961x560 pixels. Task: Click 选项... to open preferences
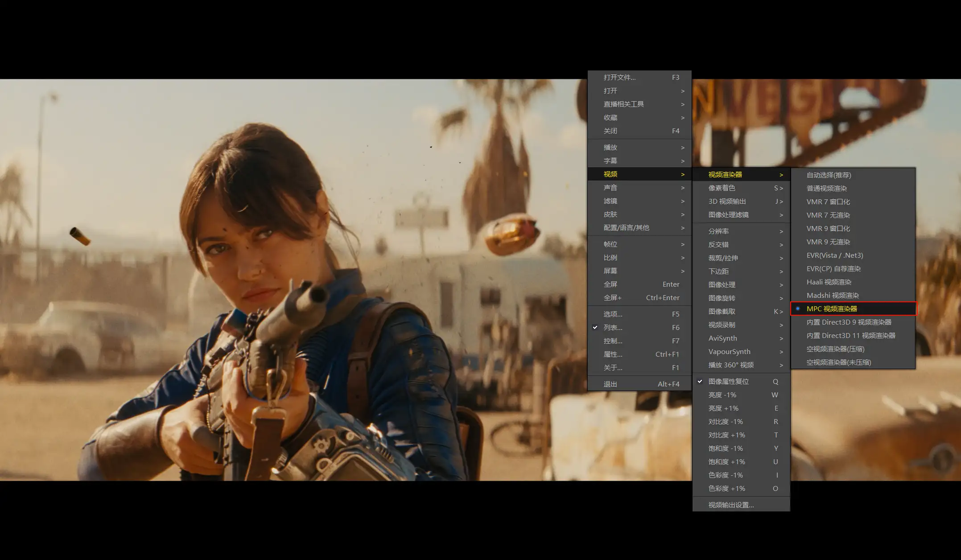(x=613, y=314)
